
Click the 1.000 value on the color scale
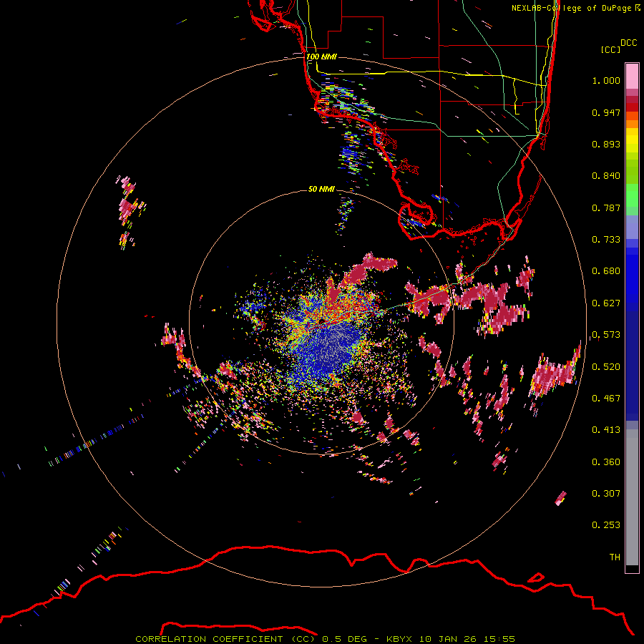pos(606,80)
